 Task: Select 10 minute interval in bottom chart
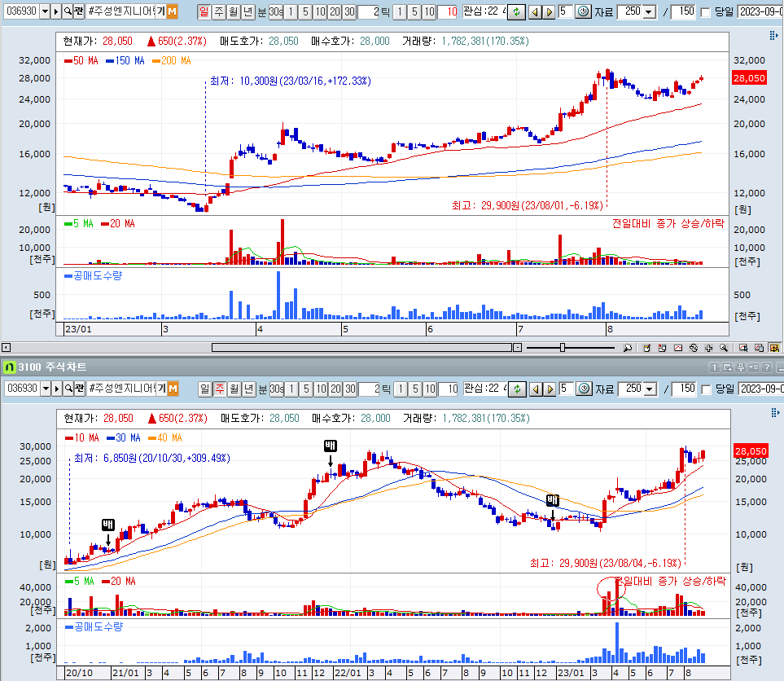pos(321,389)
